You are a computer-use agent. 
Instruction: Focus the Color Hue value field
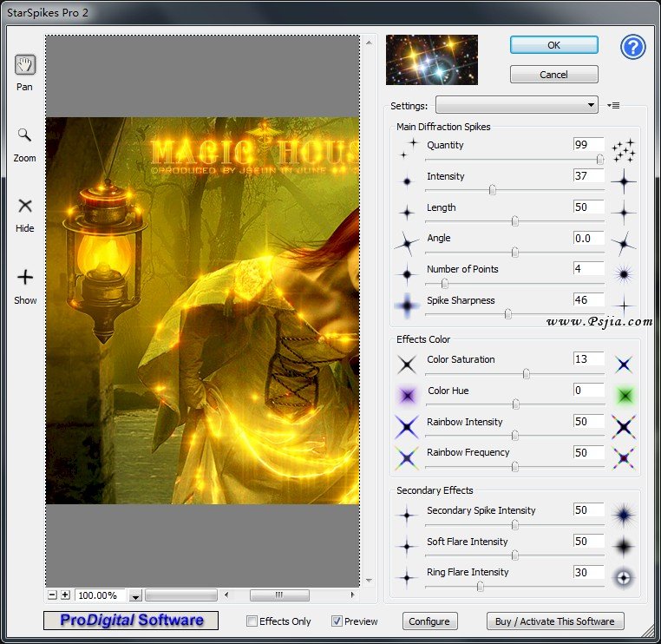[588, 390]
